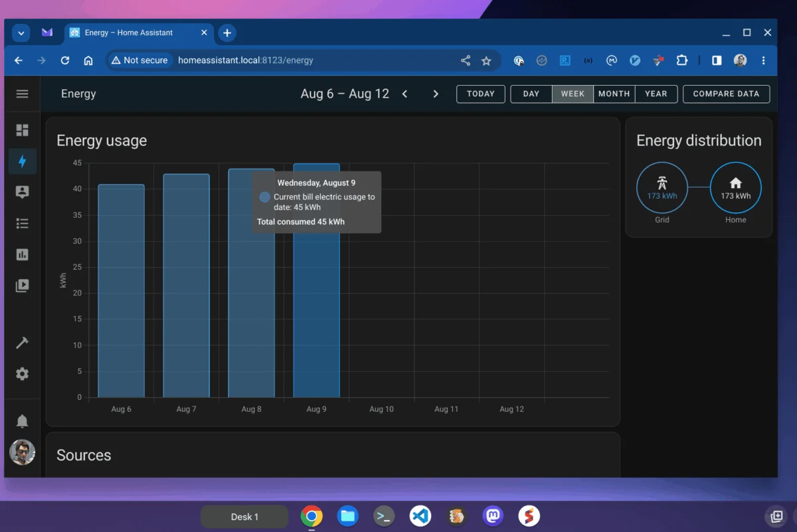
Task: Open the notifications bell icon
Action: click(x=22, y=421)
